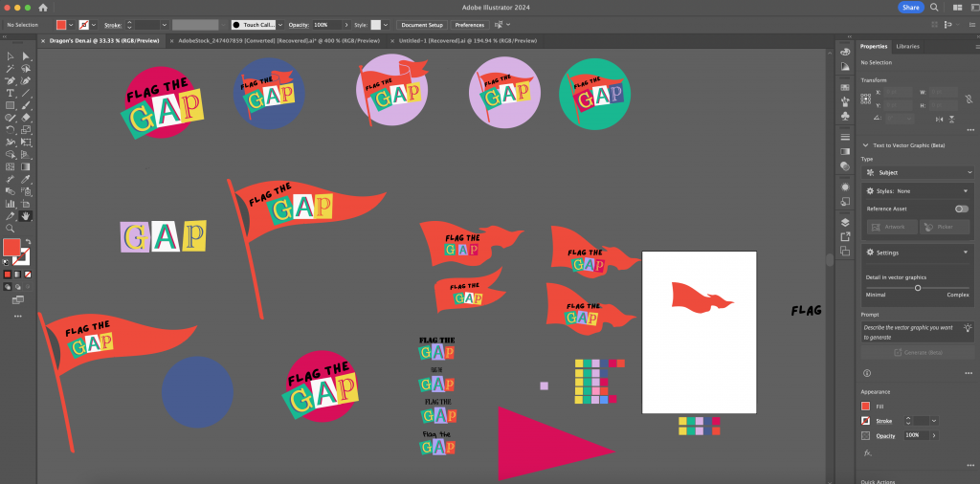Select the Lasso tool

click(x=26, y=69)
